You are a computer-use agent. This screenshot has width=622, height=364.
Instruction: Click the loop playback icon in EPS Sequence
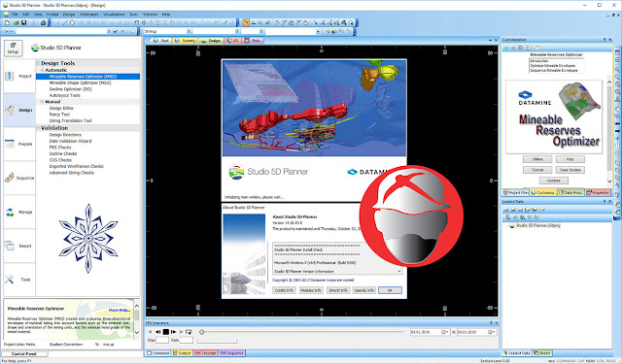[x=189, y=332]
